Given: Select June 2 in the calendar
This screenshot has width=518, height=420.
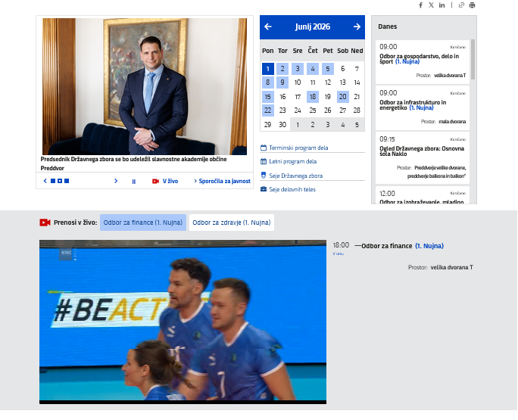Looking at the screenshot, I should (x=282, y=69).
